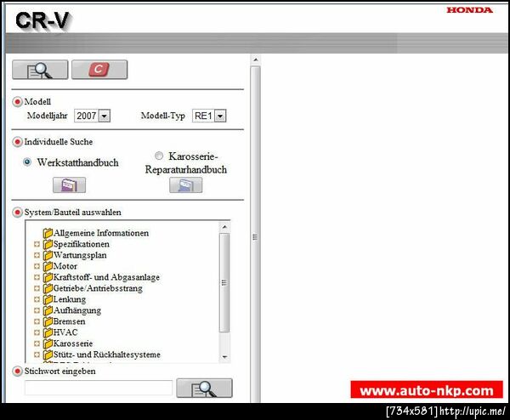510x420 pixels.
Task: Select Allgemeine Informationen in the tree
Action: coord(101,233)
